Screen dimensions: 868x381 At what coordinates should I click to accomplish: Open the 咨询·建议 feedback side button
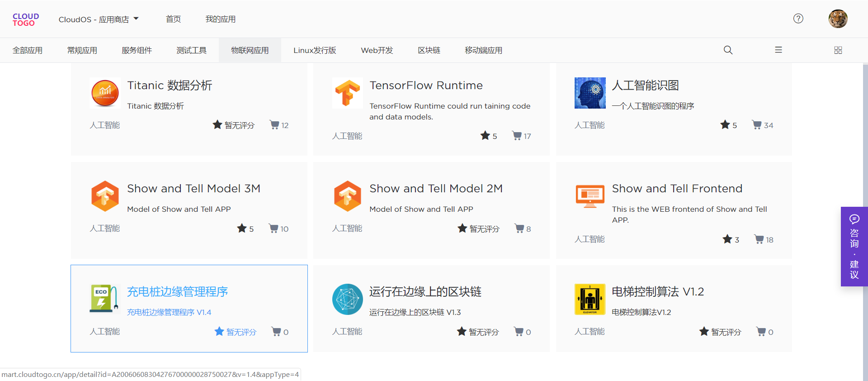(854, 247)
